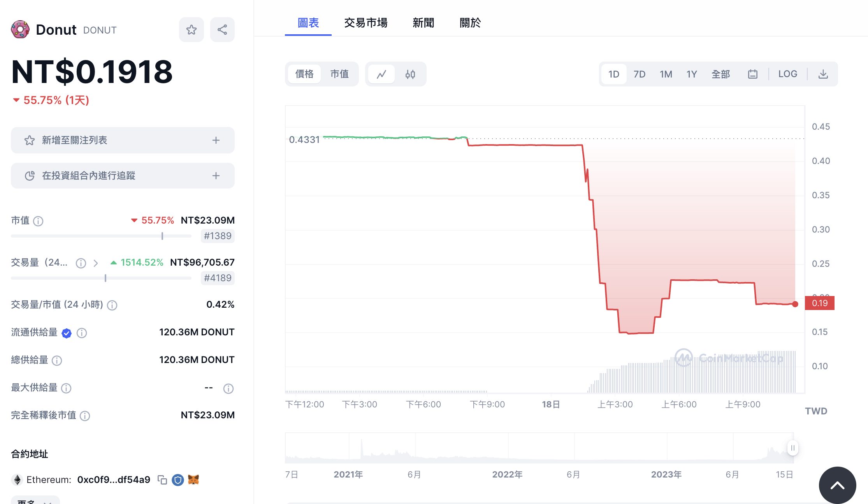The image size is (868, 504).
Task: Click rank badge #1389
Action: (218, 236)
